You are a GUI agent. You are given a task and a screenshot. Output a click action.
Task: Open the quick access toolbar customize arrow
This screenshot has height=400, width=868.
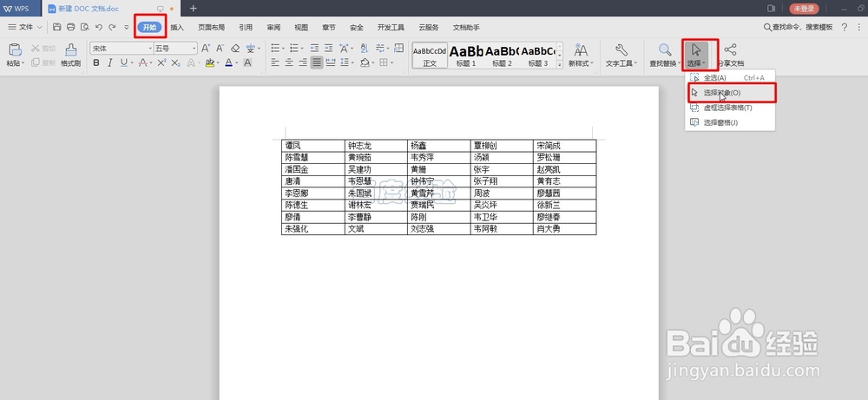(x=127, y=27)
